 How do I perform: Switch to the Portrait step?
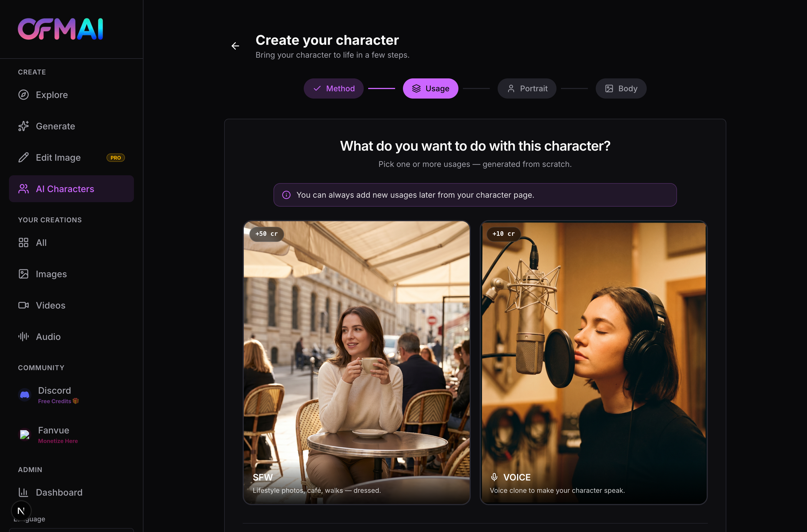[x=527, y=88]
